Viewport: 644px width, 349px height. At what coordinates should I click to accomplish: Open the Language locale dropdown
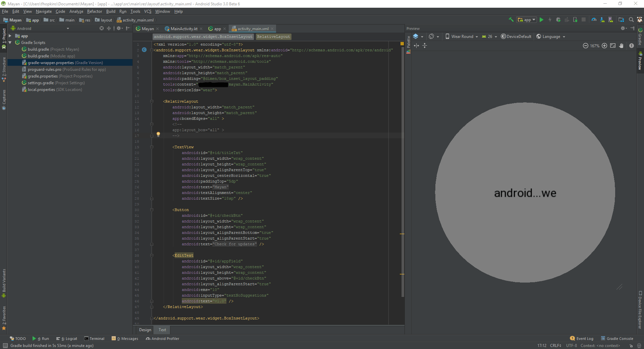[x=551, y=37]
